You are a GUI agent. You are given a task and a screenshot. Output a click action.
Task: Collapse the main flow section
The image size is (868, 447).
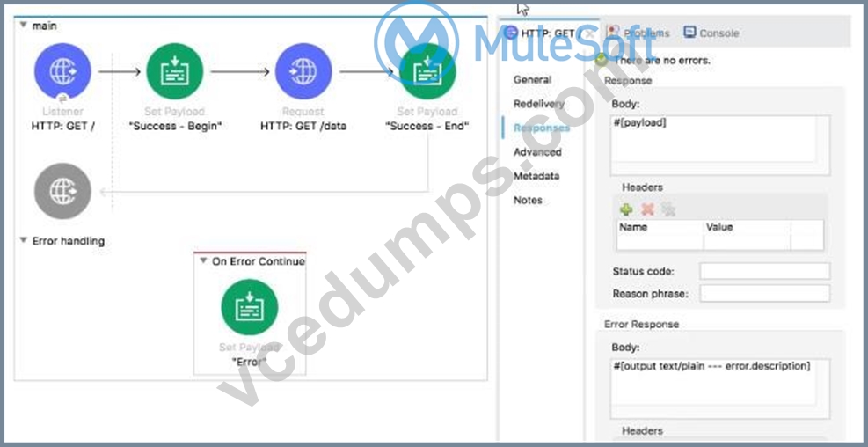click(23, 26)
